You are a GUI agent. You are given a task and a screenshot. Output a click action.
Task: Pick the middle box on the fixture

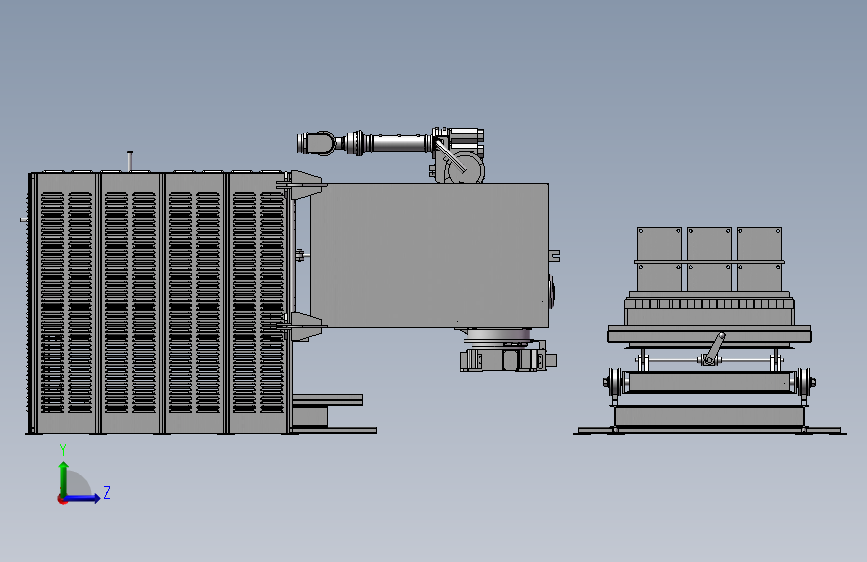coord(709,258)
